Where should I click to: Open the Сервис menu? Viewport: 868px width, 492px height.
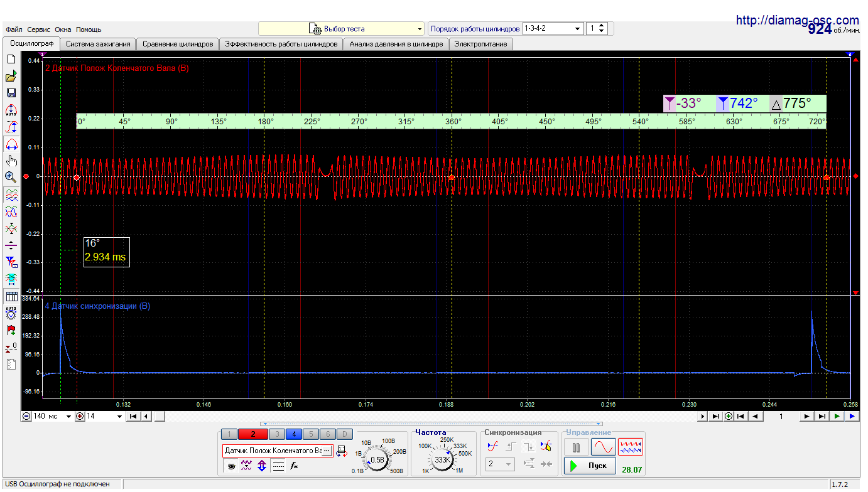click(x=39, y=29)
